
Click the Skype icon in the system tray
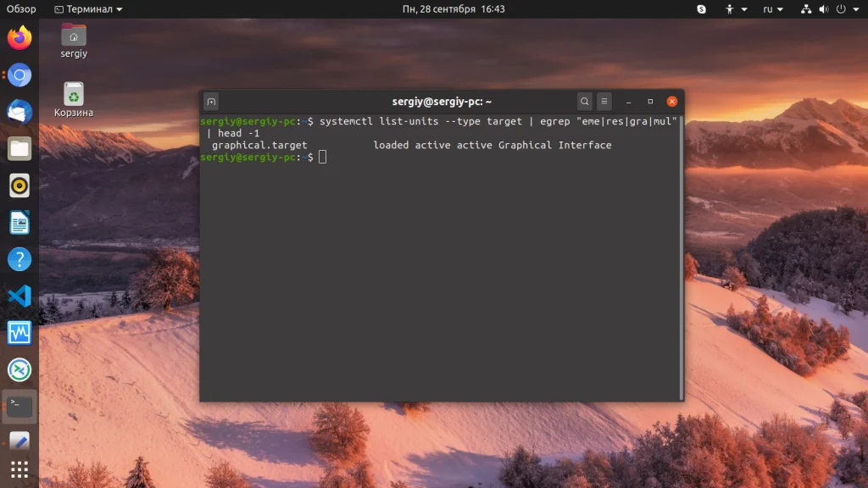tap(700, 8)
